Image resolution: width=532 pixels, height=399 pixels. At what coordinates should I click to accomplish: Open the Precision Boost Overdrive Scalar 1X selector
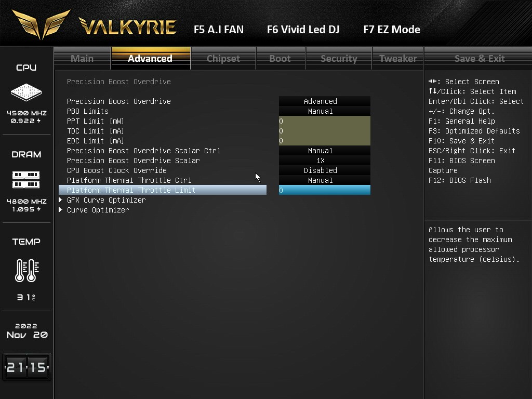[x=324, y=161]
